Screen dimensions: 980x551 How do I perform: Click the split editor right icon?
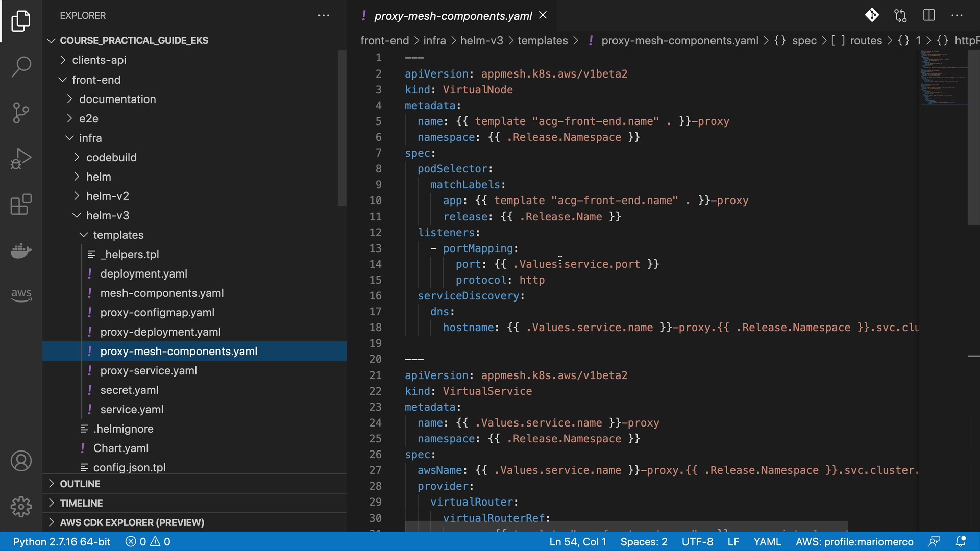coord(929,15)
